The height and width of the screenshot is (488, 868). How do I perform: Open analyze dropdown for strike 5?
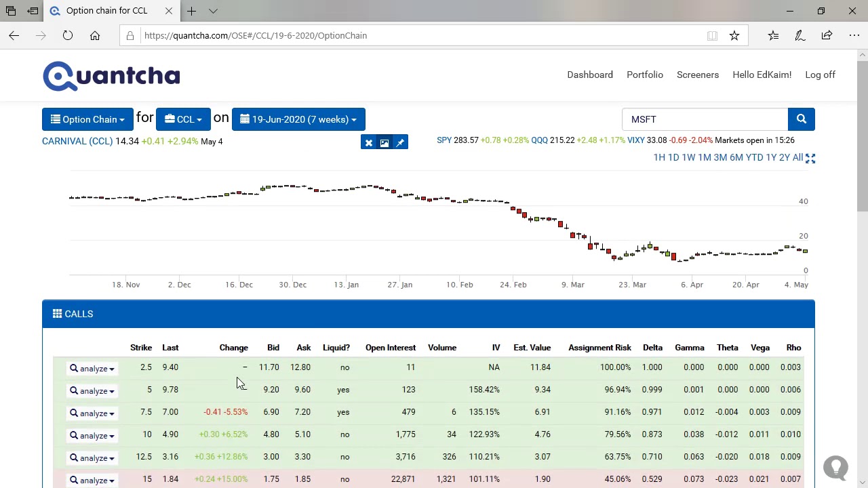(92, 391)
